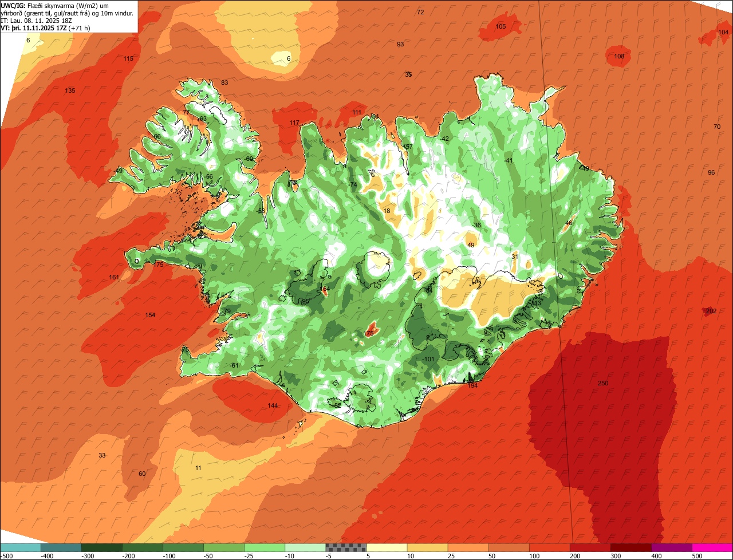Select the legend swatch between -100 and -50

183,547
